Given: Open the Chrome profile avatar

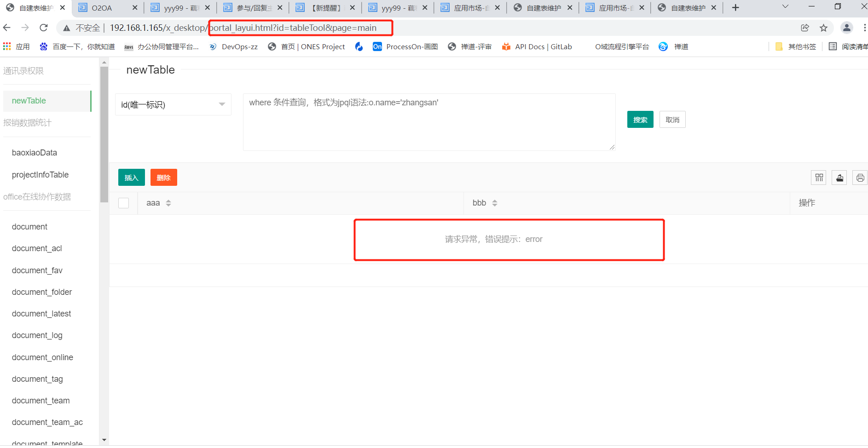Looking at the screenshot, I should coord(847,28).
